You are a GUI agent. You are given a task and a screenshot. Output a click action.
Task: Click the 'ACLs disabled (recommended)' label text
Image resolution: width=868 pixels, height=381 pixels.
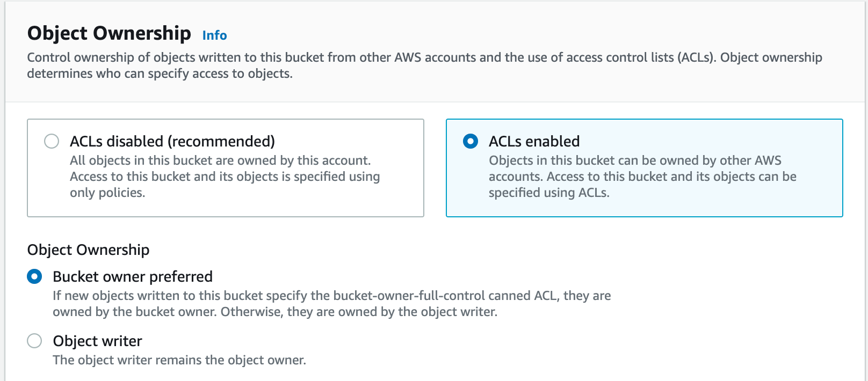pyautogui.click(x=172, y=141)
